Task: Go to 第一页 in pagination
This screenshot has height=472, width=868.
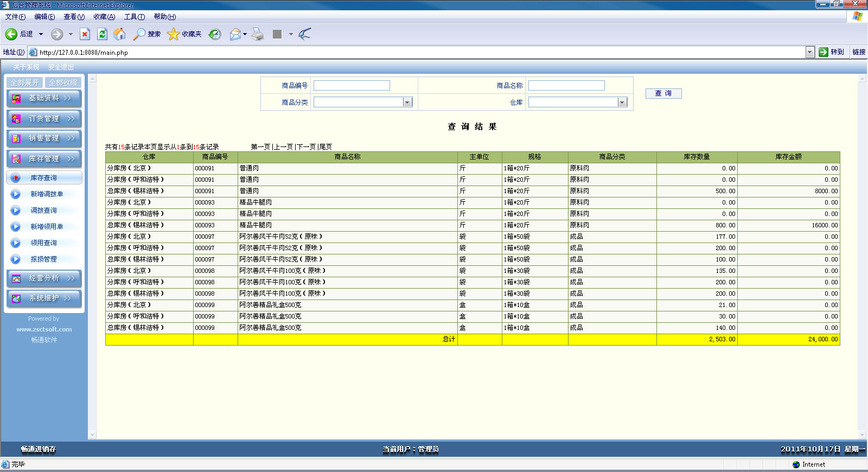Action: (x=260, y=147)
